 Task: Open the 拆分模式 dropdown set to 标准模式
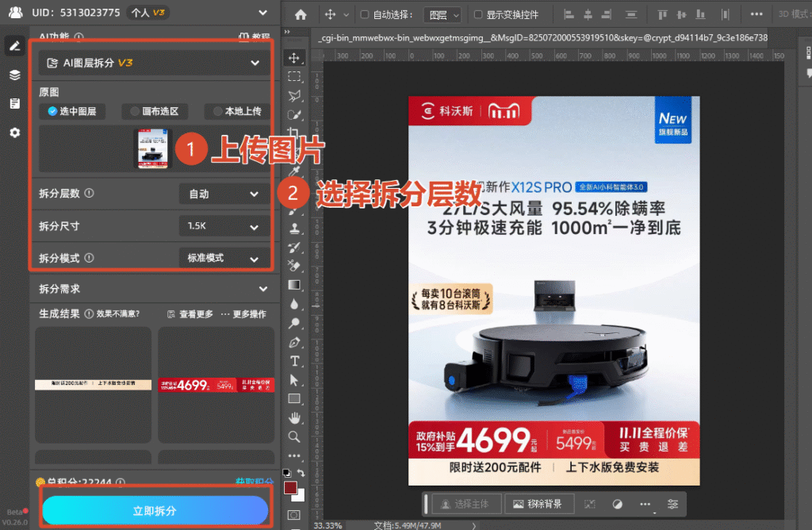point(224,258)
